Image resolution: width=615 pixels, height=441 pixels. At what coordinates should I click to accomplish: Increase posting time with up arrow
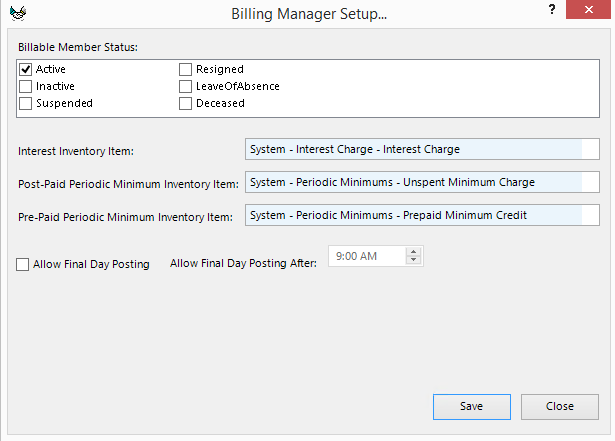(x=413, y=252)
